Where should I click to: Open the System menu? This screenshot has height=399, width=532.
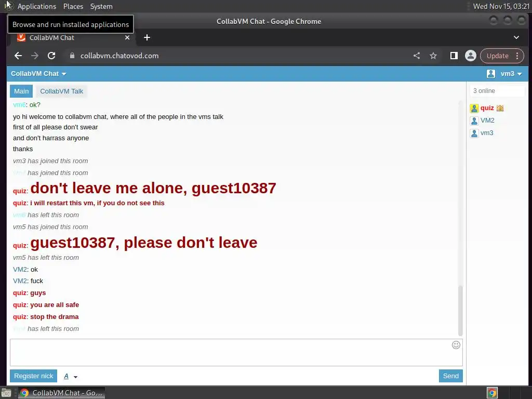click(x=101, y=6)
